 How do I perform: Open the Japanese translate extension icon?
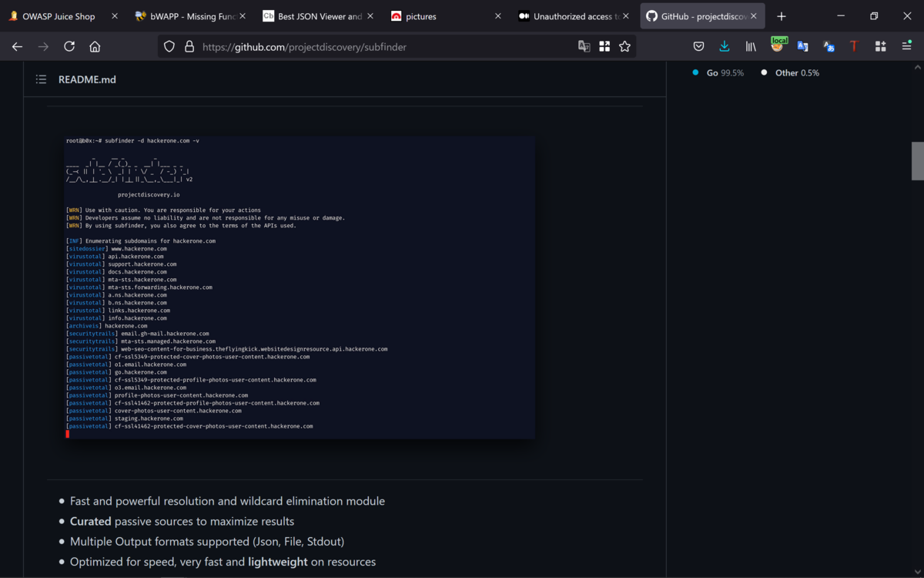click(829, 46)
